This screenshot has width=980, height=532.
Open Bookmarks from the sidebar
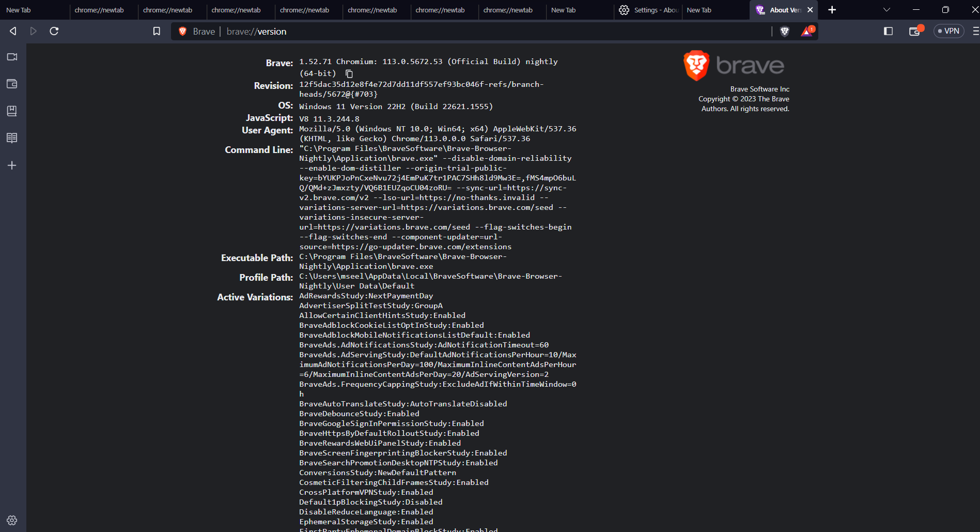click(12, 111)
